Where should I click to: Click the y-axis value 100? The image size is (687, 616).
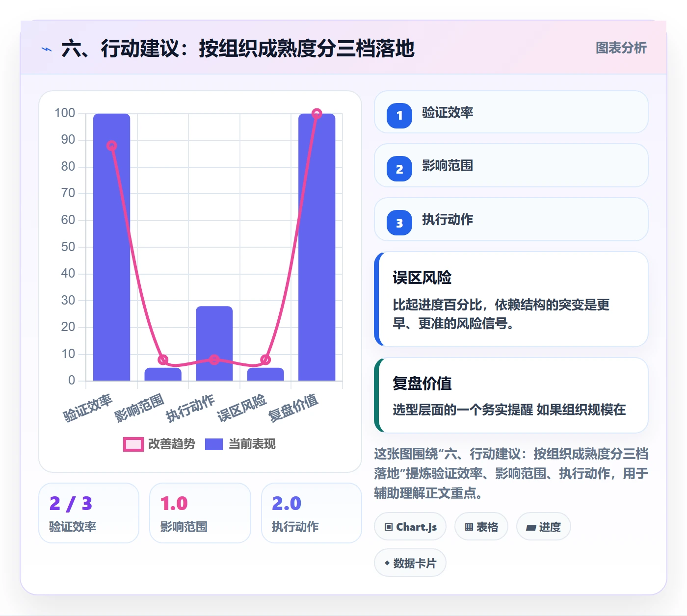(65, 113)
